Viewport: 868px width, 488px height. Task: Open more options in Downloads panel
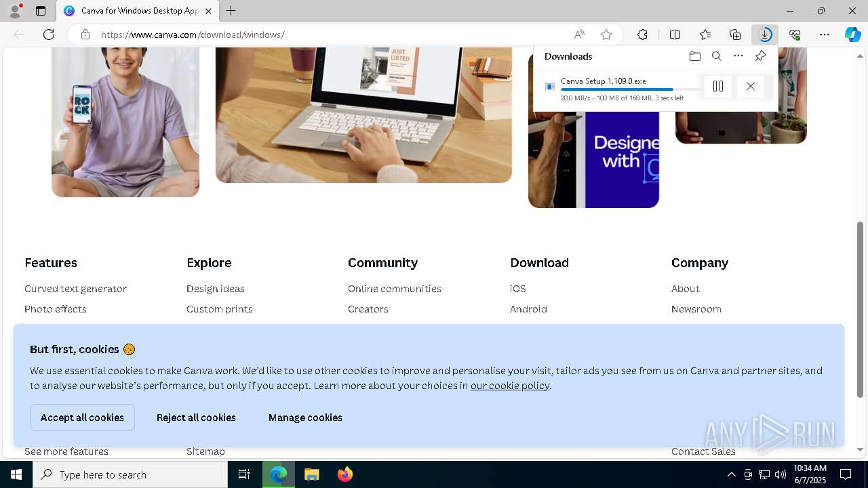[738, 56]
